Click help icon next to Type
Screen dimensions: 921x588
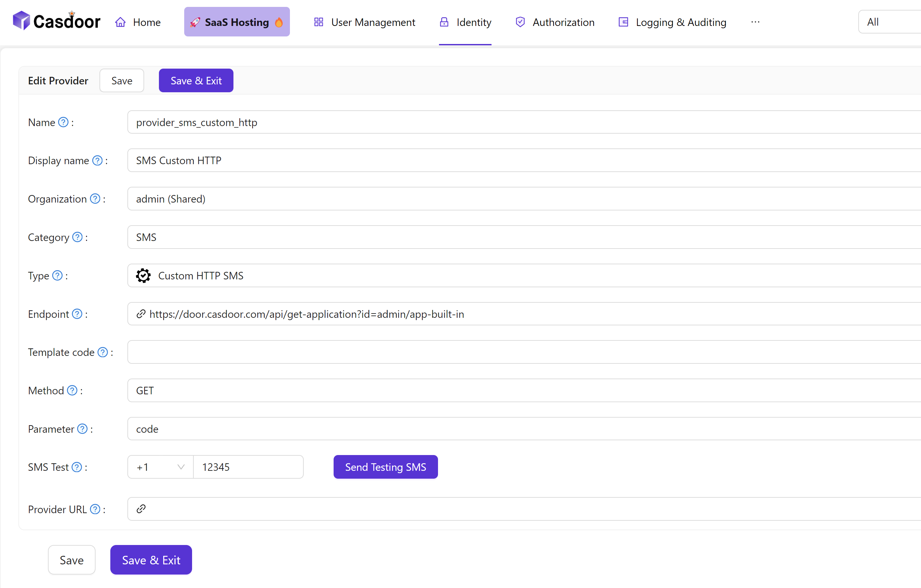point(57,276)
